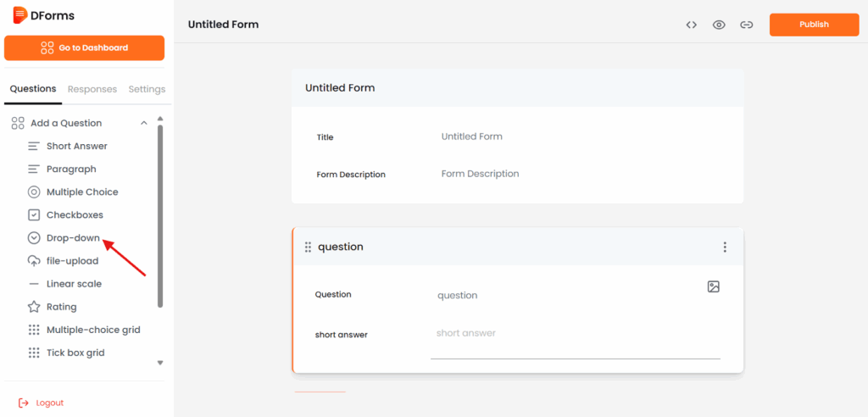This screenshot has width=868, height=417.
Task: Switch to the Responses tab
Action: point(92,89)
